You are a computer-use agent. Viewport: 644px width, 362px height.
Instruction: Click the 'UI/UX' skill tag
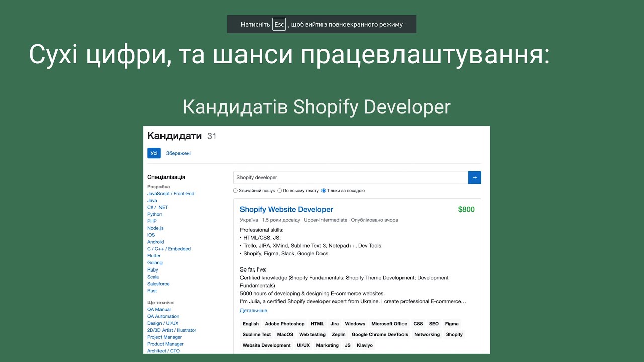coord(303,345)
